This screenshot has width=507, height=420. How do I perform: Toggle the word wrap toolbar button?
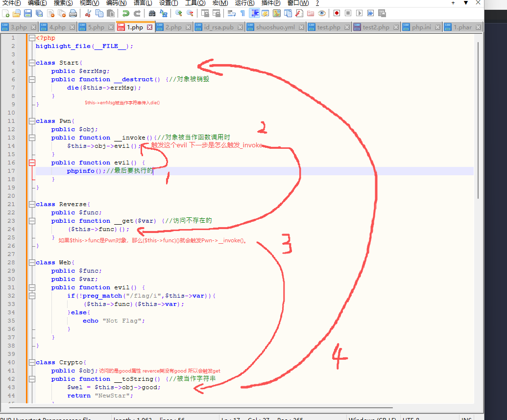click(232, 13)
